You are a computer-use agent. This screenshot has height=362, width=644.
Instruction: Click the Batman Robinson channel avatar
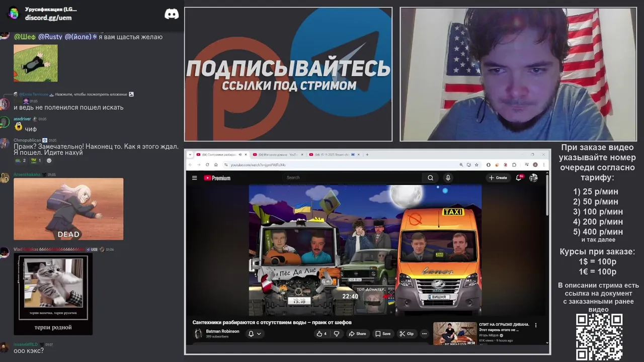[x=198, y=333]
